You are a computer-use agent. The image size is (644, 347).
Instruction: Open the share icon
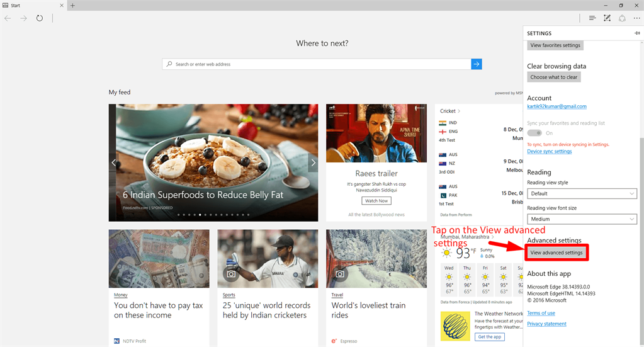pos(622,18)
